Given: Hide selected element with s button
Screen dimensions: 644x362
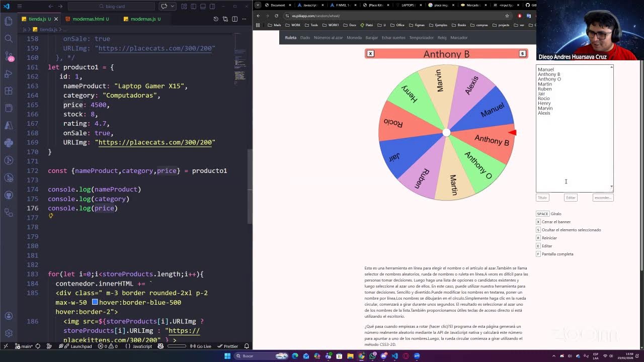Looking at the screenshot, I should pos(522,54).
